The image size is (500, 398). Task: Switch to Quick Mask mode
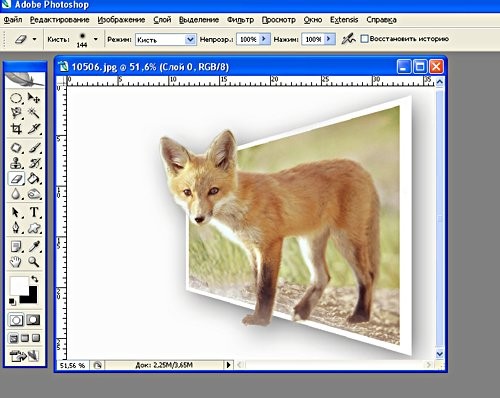click(33, 320)
